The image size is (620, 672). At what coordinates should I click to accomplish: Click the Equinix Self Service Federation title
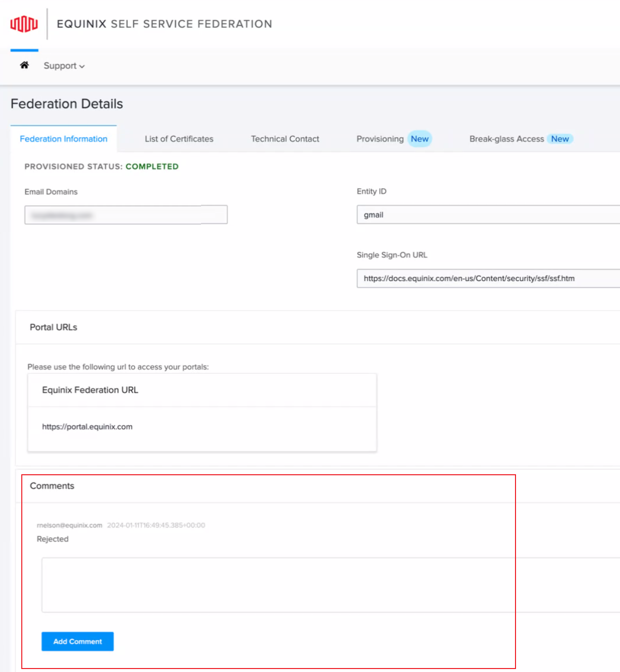[164, 24]
